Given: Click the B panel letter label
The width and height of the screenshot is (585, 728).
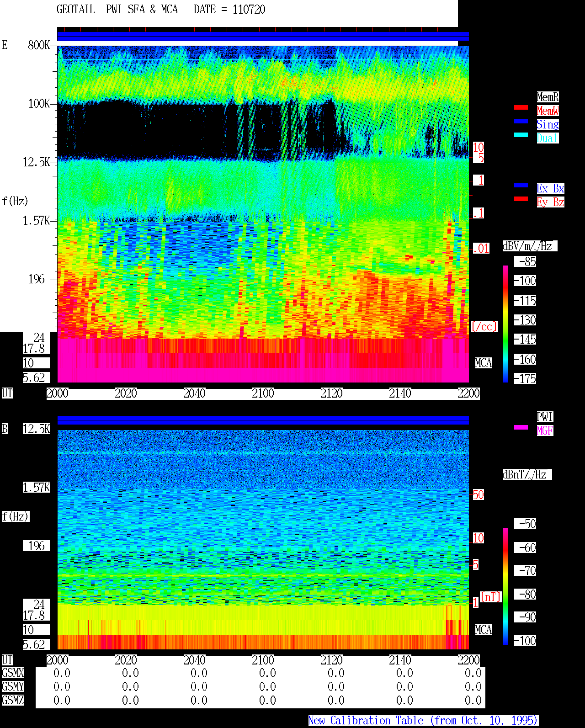Looking at the screenshot, I should coord(5,429).
